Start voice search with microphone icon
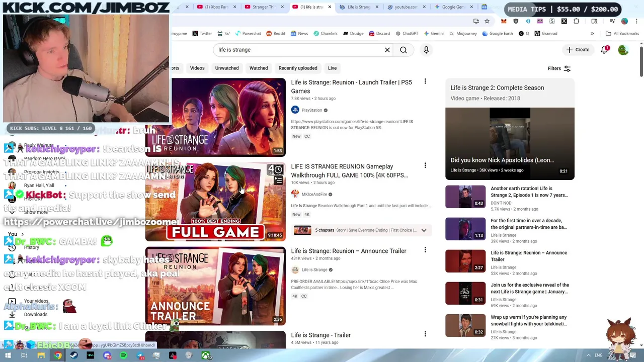The image size is (644, 362). click(x=426, y=50)
